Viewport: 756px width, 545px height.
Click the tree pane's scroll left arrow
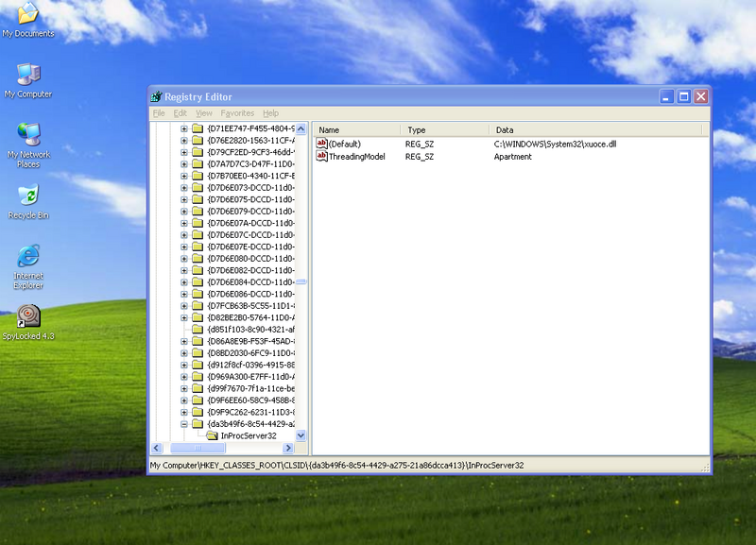click(156, 448)
